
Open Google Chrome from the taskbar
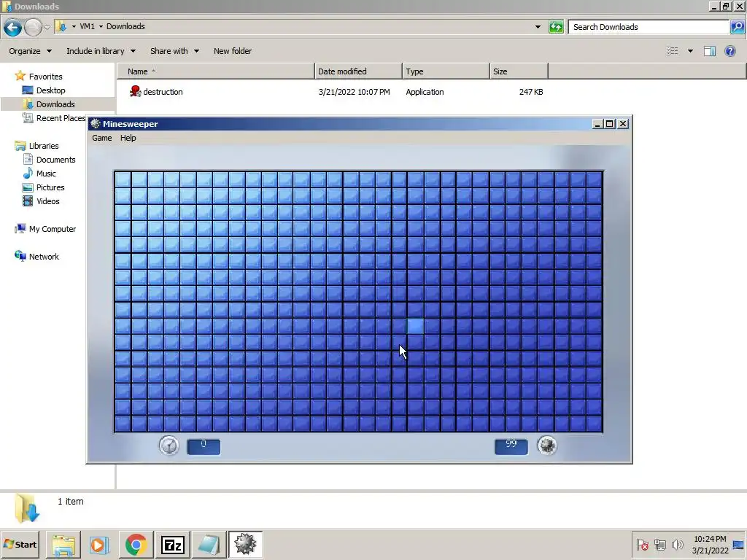pyautogui.click(x=136, y=545)
